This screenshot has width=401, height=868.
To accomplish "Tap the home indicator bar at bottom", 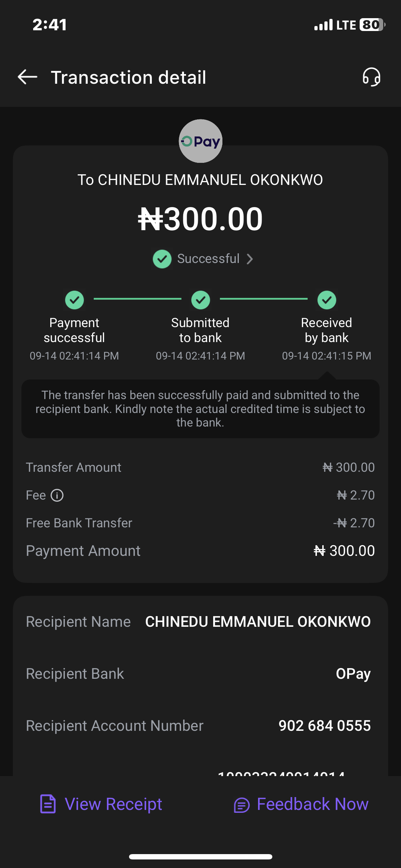I will pos(201,857).
